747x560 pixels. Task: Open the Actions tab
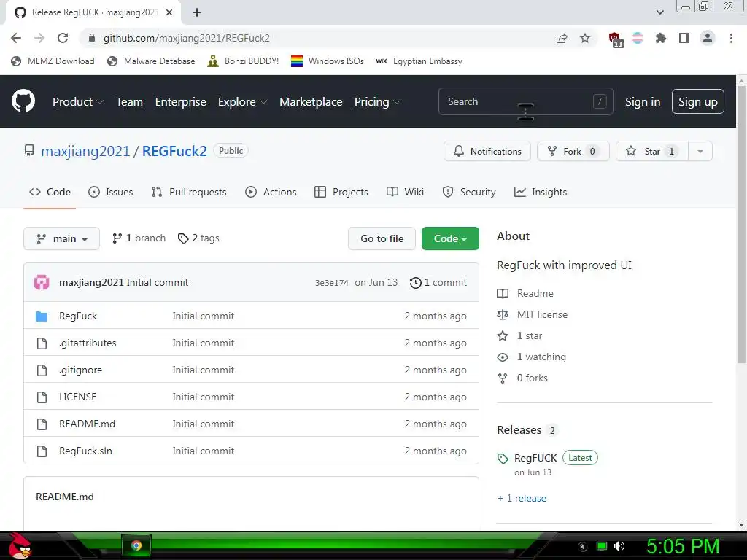pyautogui.click(x=271, y=192)
